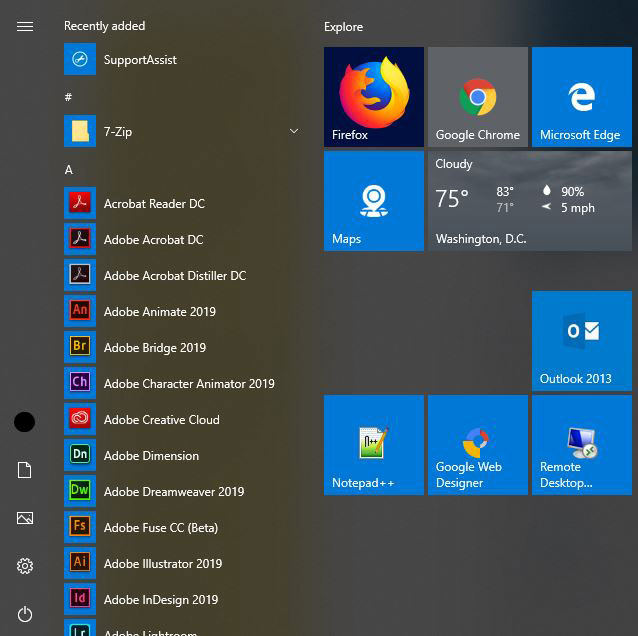Select '7-Zip' text label
Viewport: 638px width, 636px height.
pos(118,132)
